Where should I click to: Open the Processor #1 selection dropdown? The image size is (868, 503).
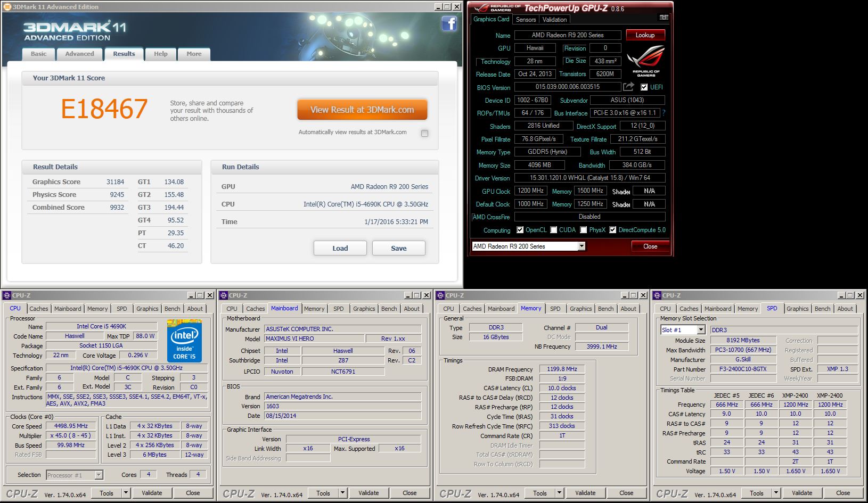tap(99, 475)
